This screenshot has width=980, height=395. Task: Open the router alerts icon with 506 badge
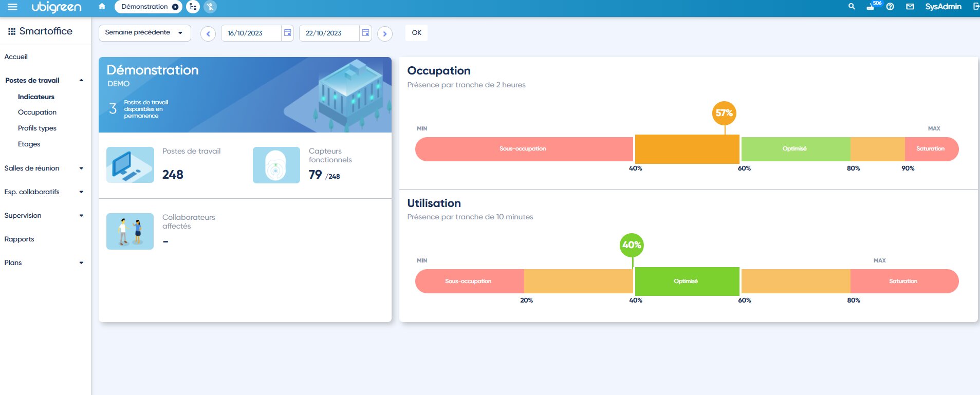click(871, 7)
